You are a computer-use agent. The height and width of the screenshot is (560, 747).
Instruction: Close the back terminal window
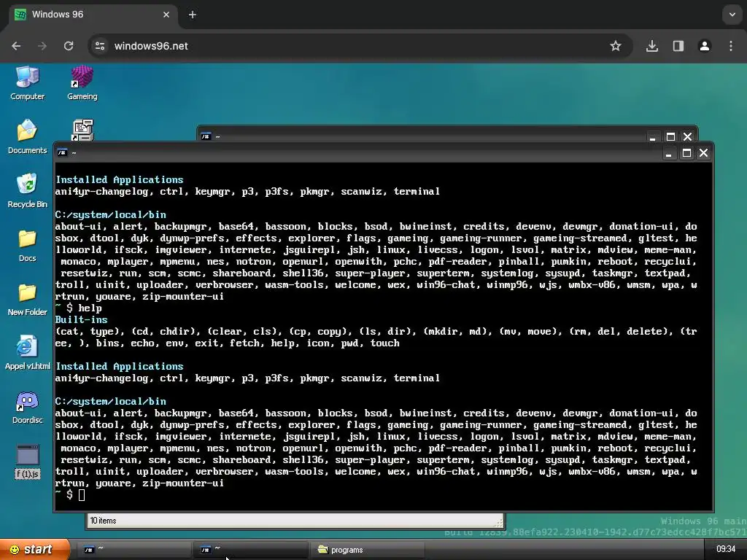[x=687, y=136]
